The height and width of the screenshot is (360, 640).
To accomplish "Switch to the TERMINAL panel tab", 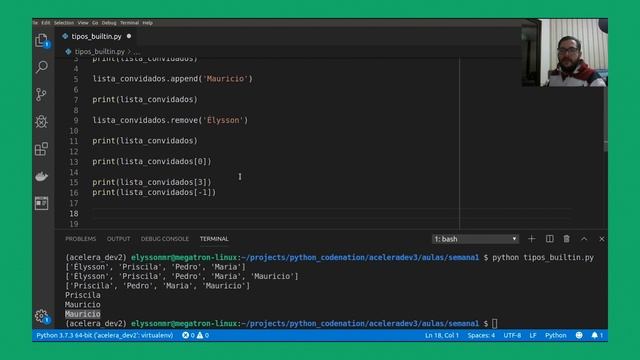I will point(214,239).
